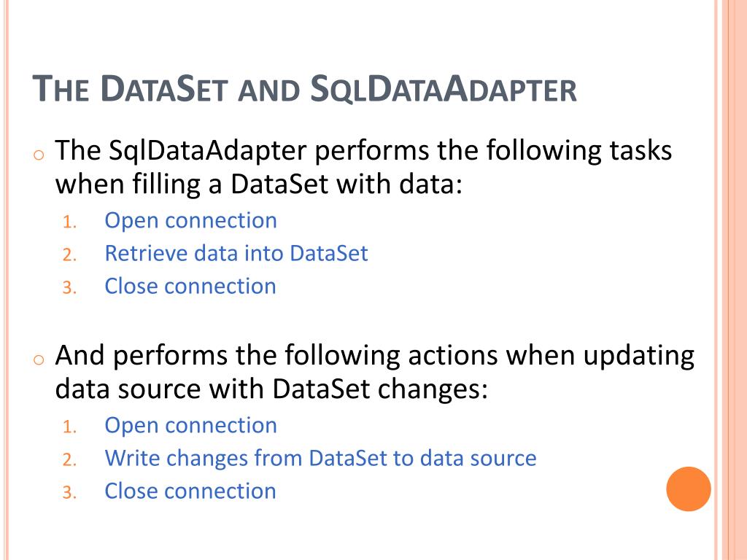Click the hollow bullet before 'The SqlDataAdapter performs'

39,155
